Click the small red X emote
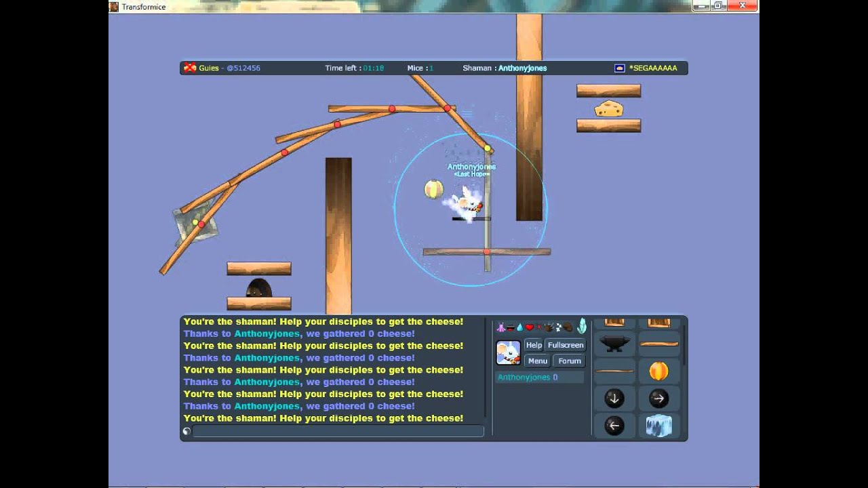 (x=539, y=327)
